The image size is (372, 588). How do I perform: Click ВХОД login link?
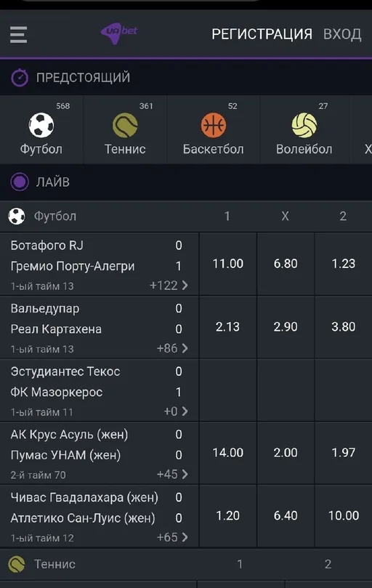(342, 34)
